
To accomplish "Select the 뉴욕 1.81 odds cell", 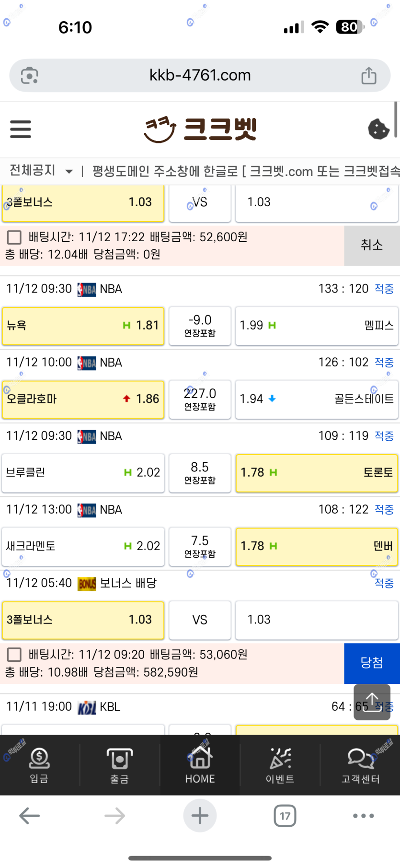I will 83,326.
